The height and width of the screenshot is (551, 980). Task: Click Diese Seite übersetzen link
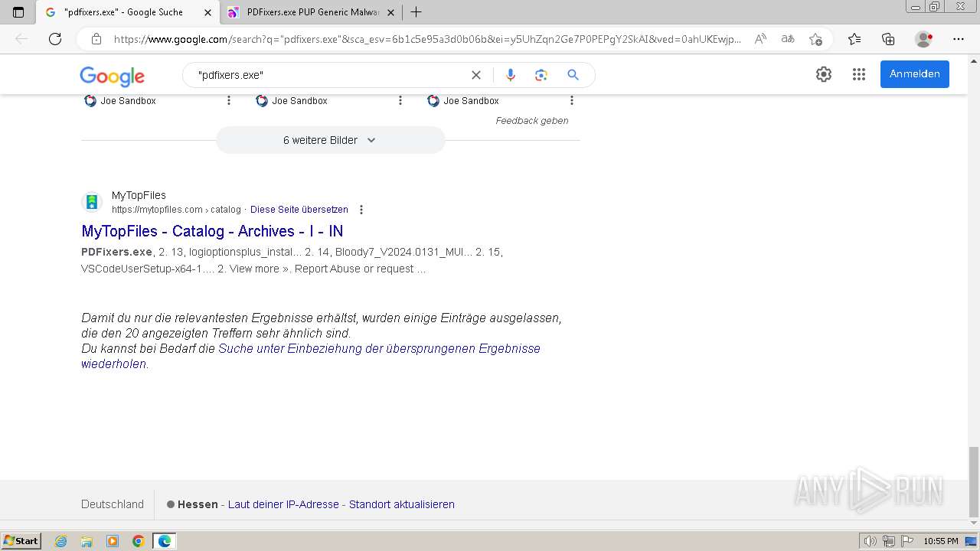tap(299, 210)
